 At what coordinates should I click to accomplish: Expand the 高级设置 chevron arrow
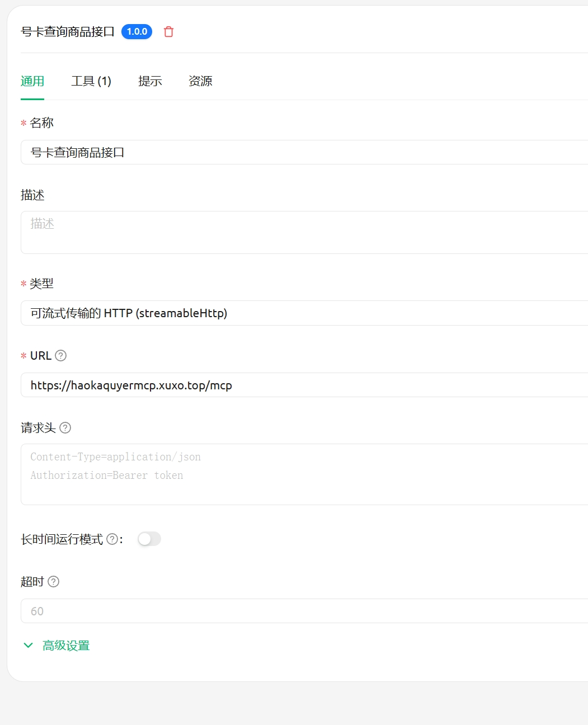(x=28, y=646)
